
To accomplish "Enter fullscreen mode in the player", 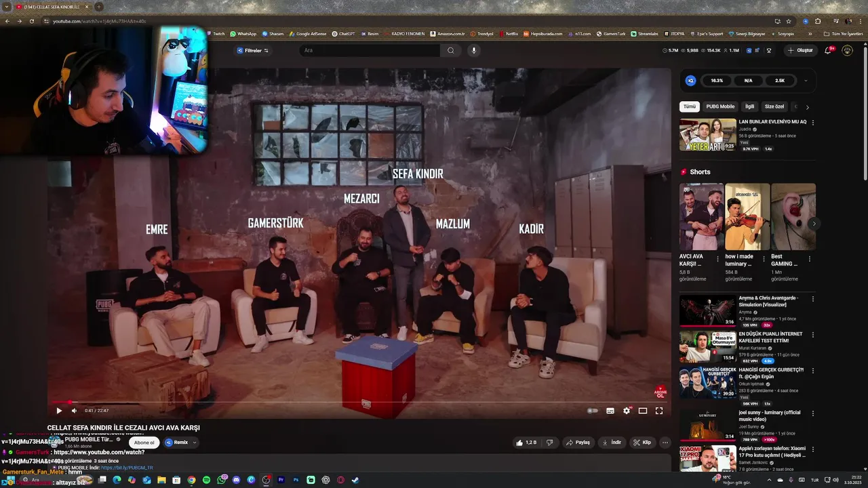I will (x=659, y=411).
